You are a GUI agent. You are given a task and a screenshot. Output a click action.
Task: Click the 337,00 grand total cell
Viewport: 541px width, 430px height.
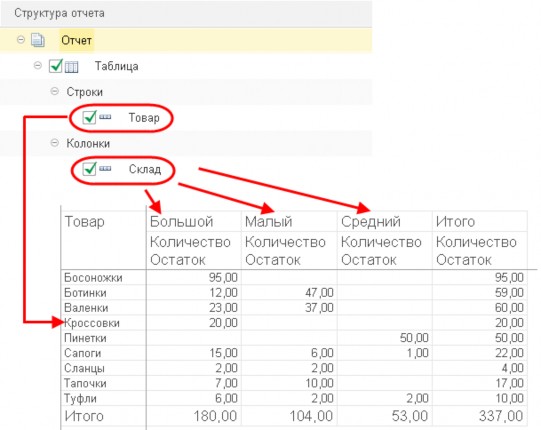(501, 416)
